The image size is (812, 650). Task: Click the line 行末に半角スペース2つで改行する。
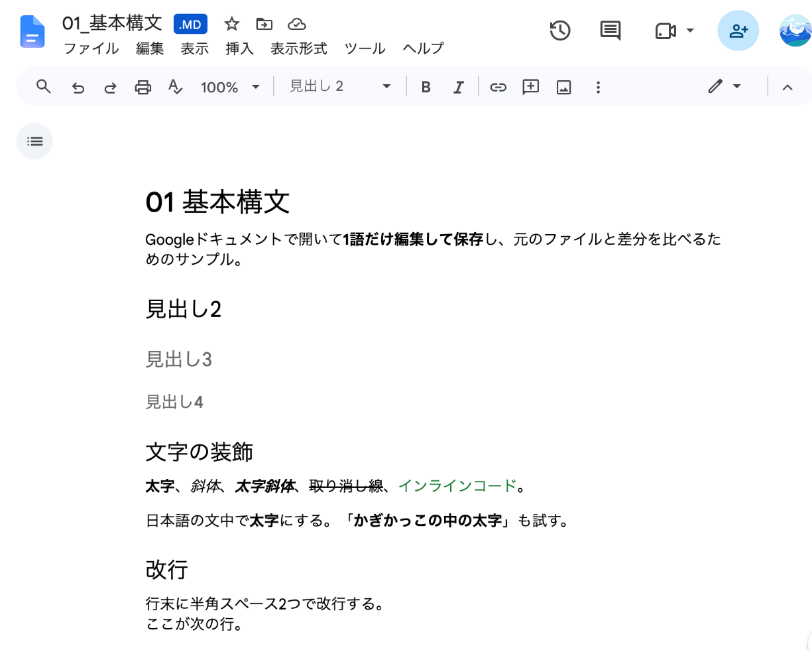(265, 604)
